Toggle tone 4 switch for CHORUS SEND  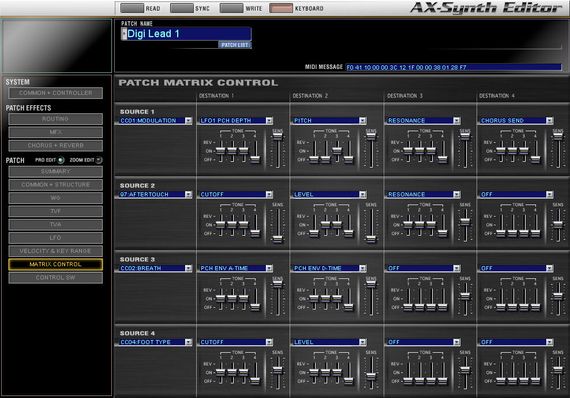pos(535,159)
